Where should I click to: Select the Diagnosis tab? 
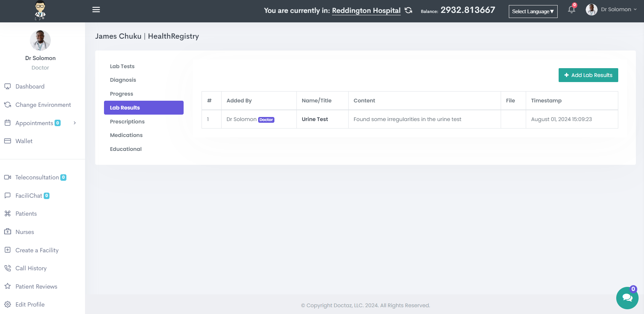coord(123,80)
